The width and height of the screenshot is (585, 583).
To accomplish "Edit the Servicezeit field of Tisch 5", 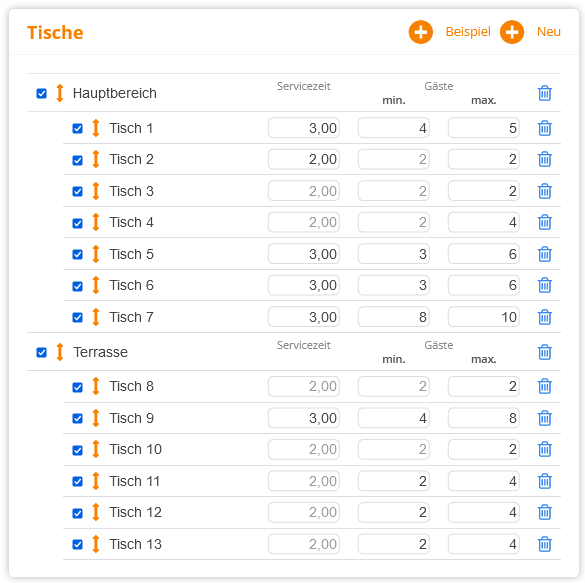I will pyautogui.click(x=304, y=254).
